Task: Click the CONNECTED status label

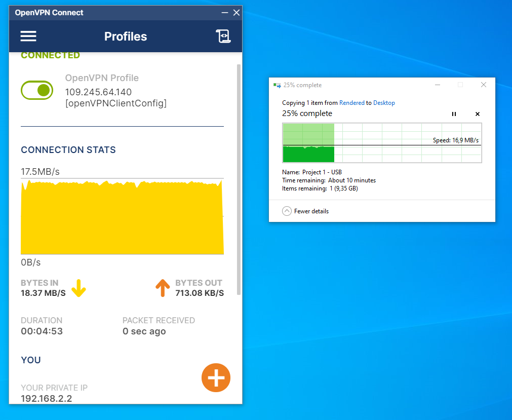Action: pos(50,56)
